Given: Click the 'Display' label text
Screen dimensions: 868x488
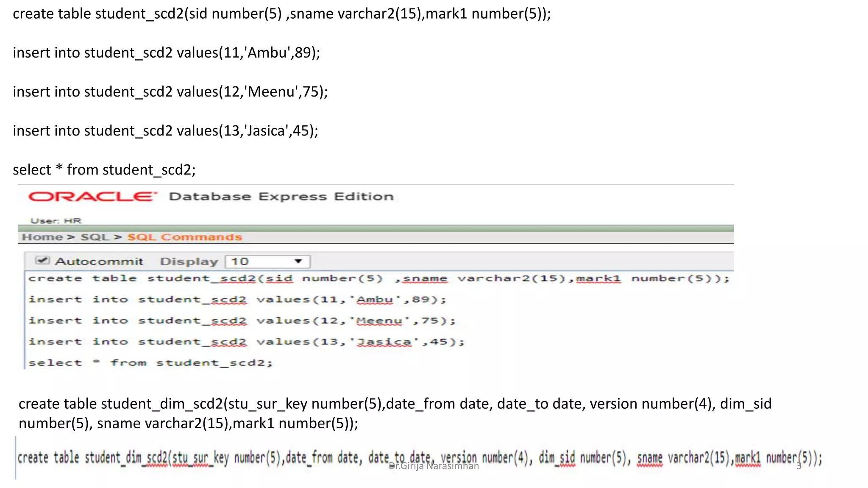Looking at the screenshot, I should [x=189, y=262].
